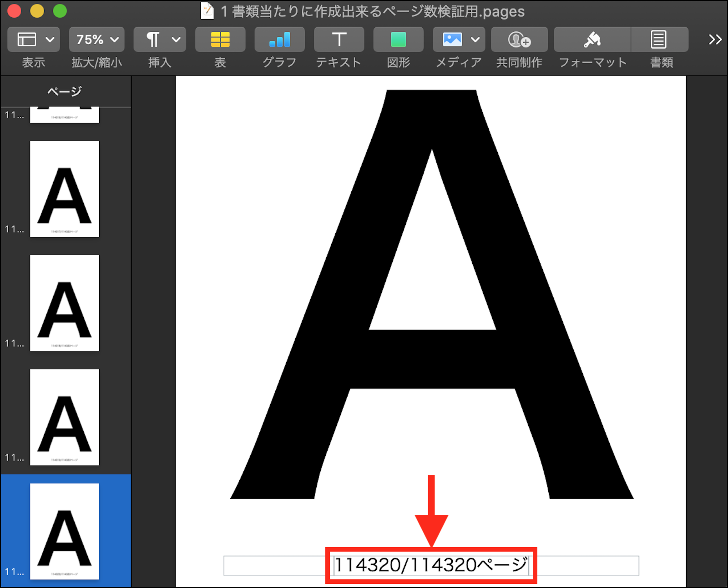This screenshot has width=728, height=588.
Task: Open the 75% zoom dropdown
Action: pos(97,40)
